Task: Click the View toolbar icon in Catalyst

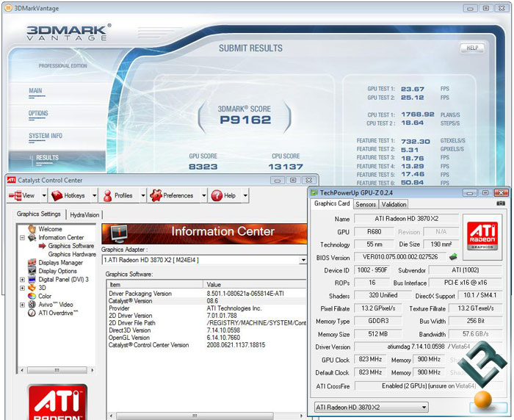Action: [x=15, y=195]
